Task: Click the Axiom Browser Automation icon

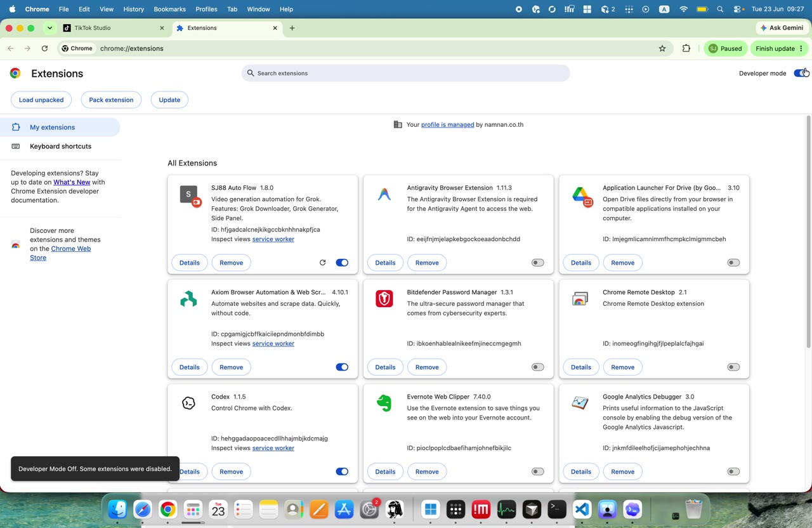Action: [x=188, y=299]
